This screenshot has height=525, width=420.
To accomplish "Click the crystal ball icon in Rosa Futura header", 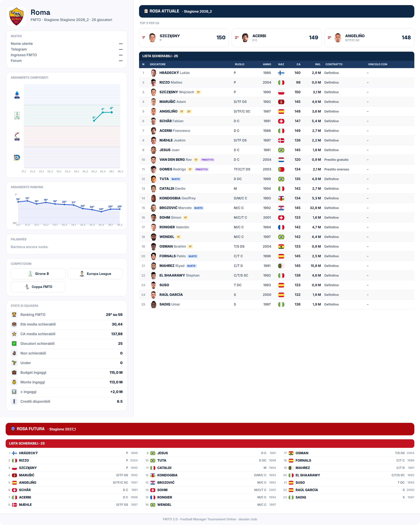I will (x=13, y=429).
